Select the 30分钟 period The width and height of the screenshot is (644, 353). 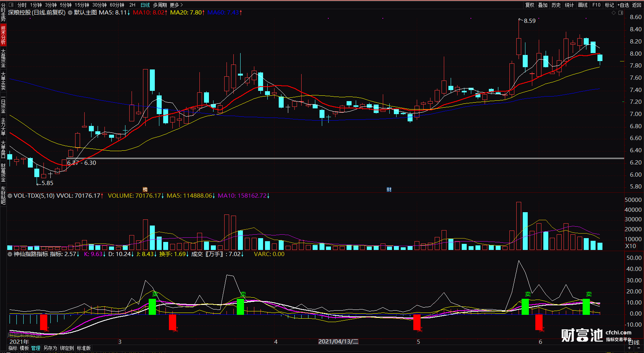(99, 5)
